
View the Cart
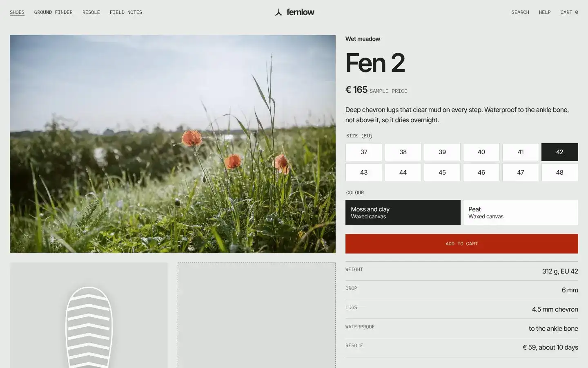coord(569,12)
